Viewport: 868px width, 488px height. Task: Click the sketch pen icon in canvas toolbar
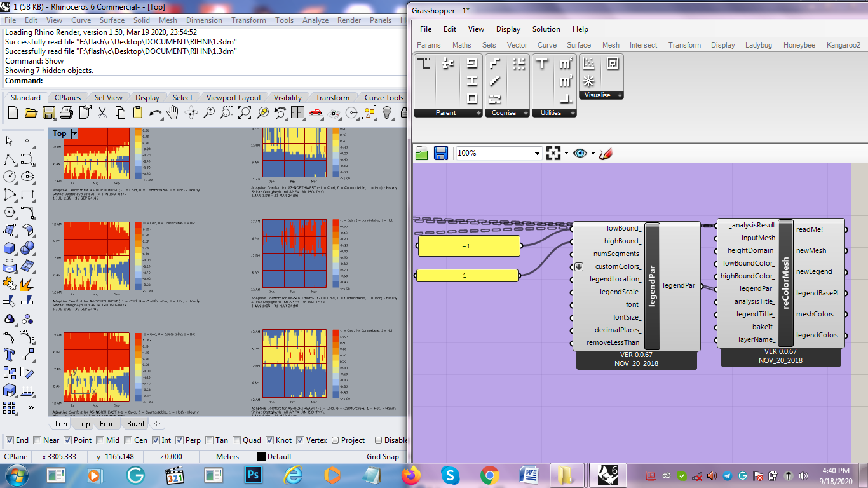click(606, 153)
